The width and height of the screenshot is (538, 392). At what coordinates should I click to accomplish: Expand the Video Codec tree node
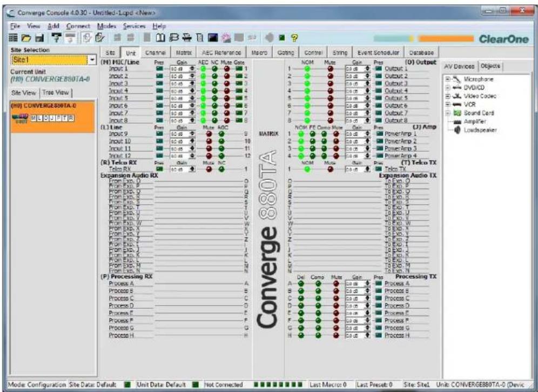pyautogui.click(x=448, y=96)
